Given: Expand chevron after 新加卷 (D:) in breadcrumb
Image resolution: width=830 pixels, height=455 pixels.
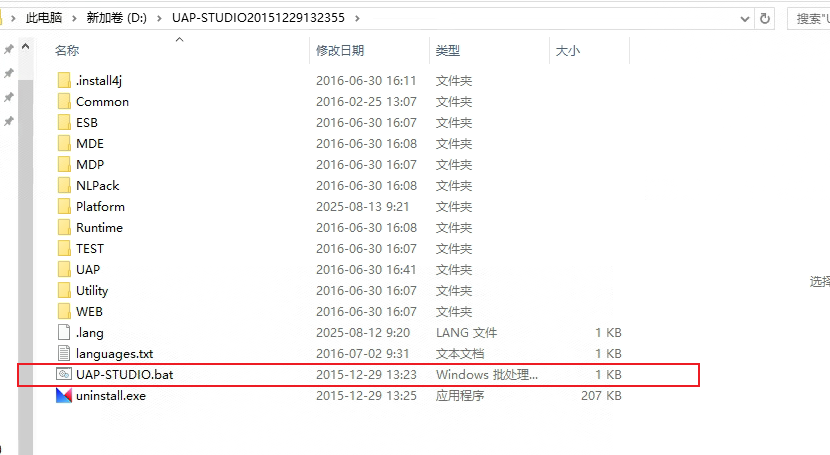Looking at the screenshot, I should pos(159,19).
